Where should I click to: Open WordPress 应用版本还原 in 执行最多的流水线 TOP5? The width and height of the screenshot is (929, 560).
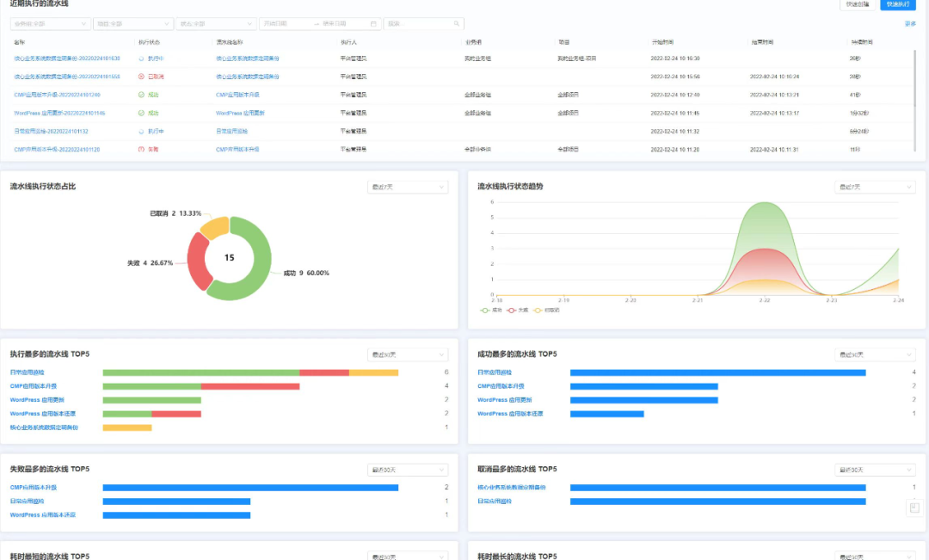click(43, 414)
